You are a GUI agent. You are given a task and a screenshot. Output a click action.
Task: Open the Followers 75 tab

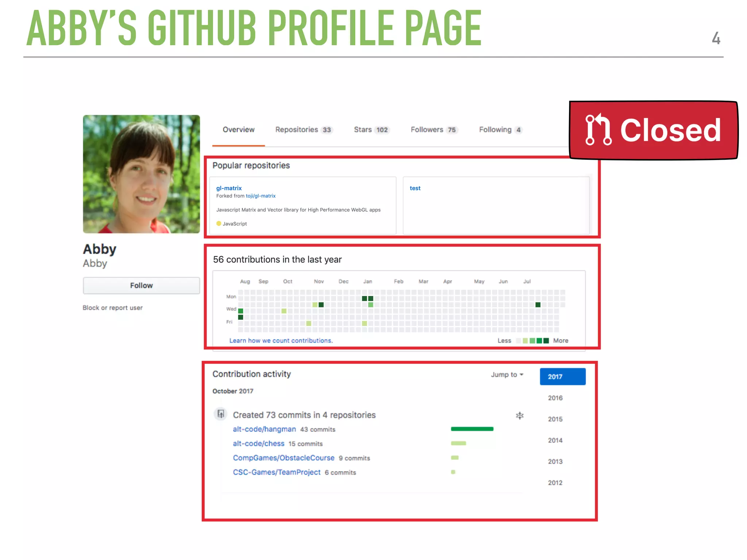434,130
